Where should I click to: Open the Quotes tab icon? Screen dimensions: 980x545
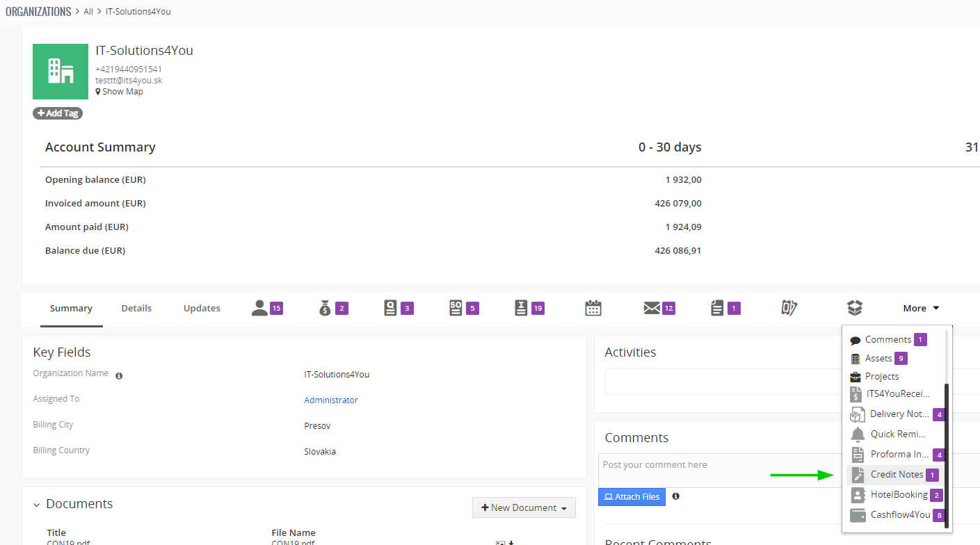(x=390, y=308)
